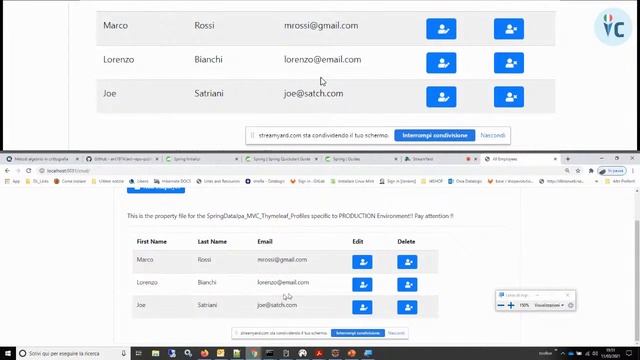Switch to the Spring Guides tab
640x360 pixels.
pos(361,159)
